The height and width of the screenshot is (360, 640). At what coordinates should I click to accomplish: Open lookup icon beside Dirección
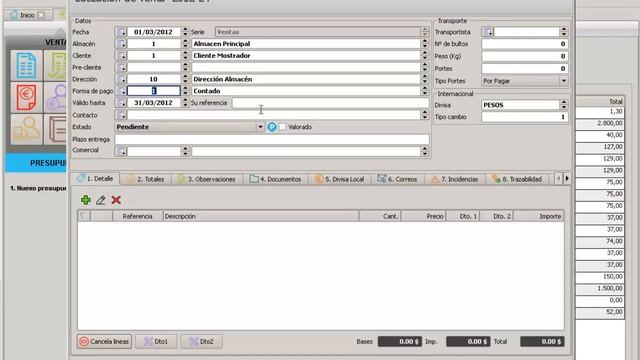tap(121, 79)
